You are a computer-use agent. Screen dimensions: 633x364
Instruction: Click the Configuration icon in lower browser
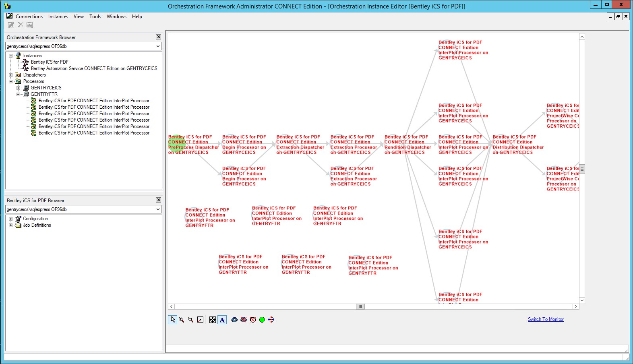coord(18,219)
